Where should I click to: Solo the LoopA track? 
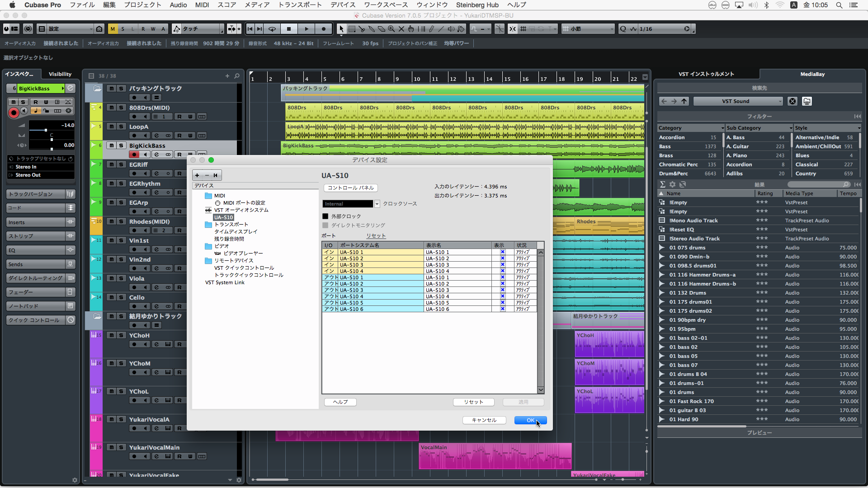pyautogui.click(x=121, y=127)
